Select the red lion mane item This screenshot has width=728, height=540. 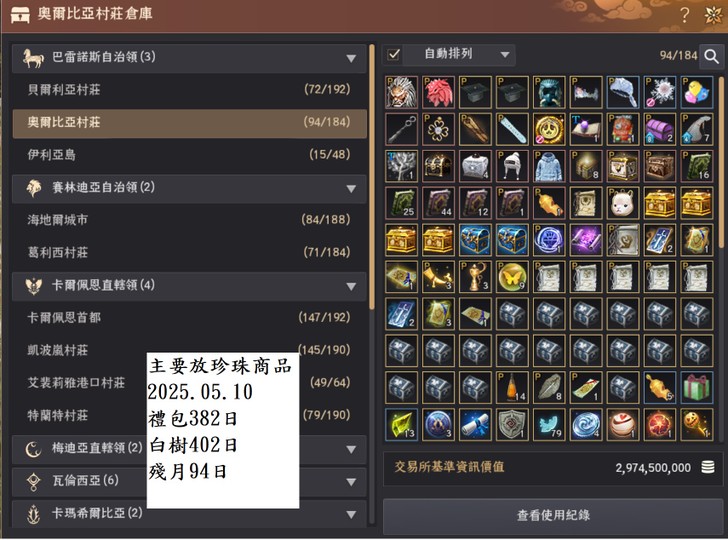click(x=438, y=92)
